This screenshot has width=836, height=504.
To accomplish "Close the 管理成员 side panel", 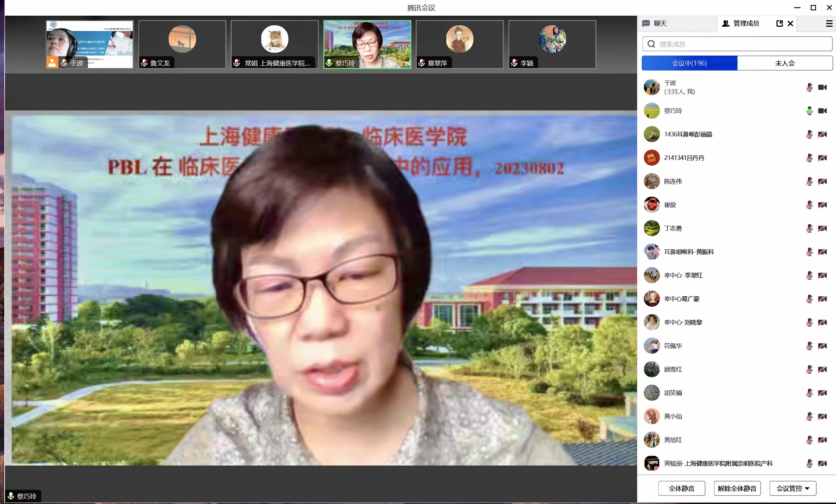I will [790, 24].
